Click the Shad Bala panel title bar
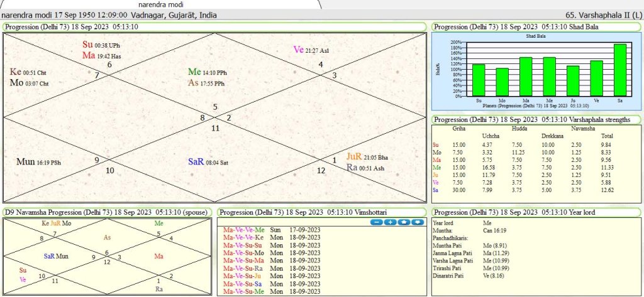Viewport: 644px width, 297px height. [516, 27]
